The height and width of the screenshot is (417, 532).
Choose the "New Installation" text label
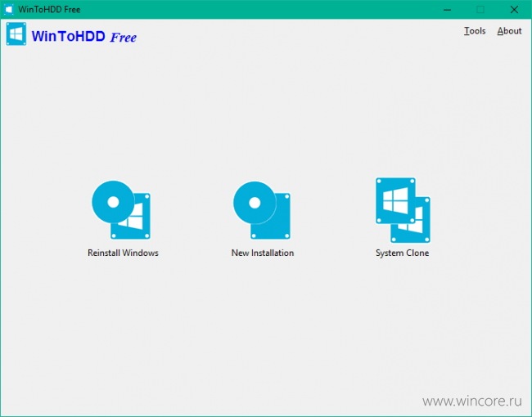coord(262,253)
